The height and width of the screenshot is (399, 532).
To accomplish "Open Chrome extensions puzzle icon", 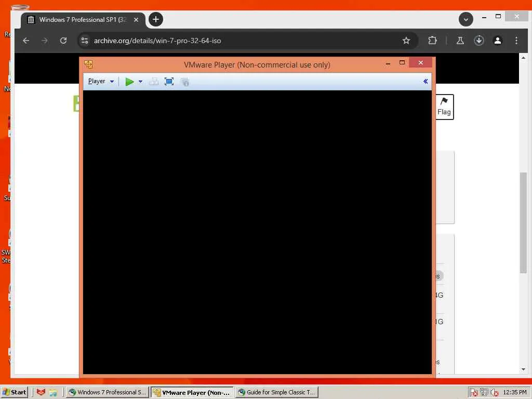I will click(x=432, y=41).
